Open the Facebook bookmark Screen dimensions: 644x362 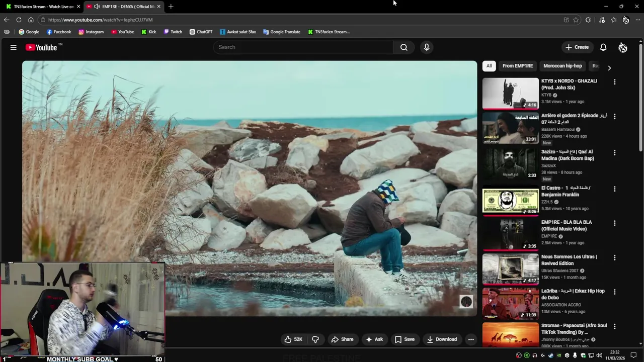tap(59, 32)
